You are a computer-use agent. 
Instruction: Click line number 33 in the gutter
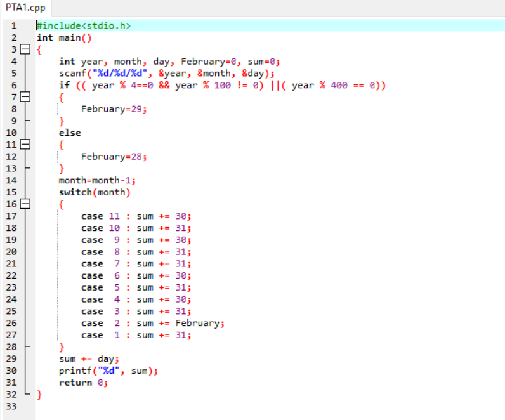pos(11,407)
